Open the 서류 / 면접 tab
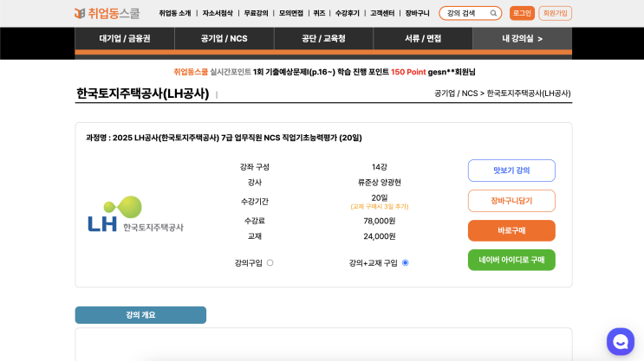The image size is (644, 361). pos(423,39)
